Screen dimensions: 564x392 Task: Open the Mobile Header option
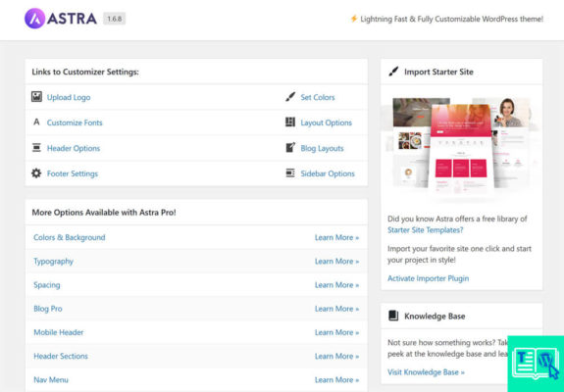(x=59, y=332)
